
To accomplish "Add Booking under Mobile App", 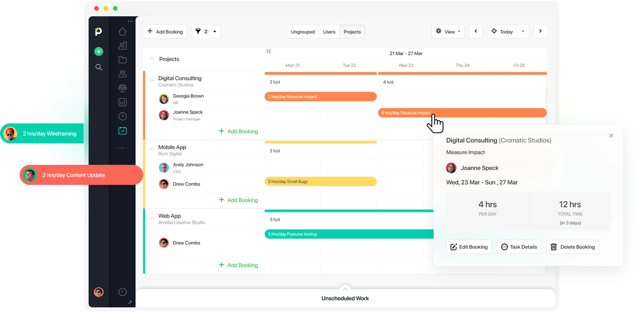I will [x=238, y=200].
